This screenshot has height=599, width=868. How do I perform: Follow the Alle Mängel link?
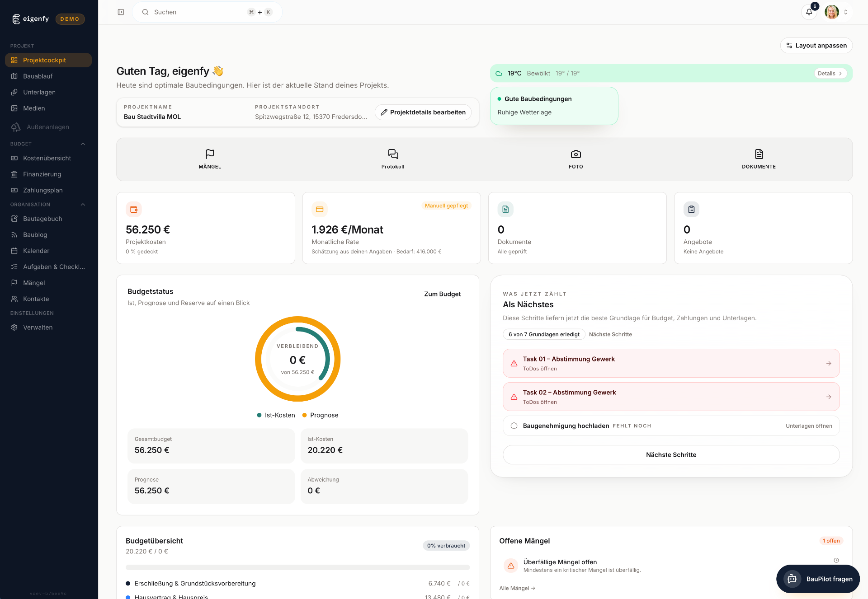point(517,588)
